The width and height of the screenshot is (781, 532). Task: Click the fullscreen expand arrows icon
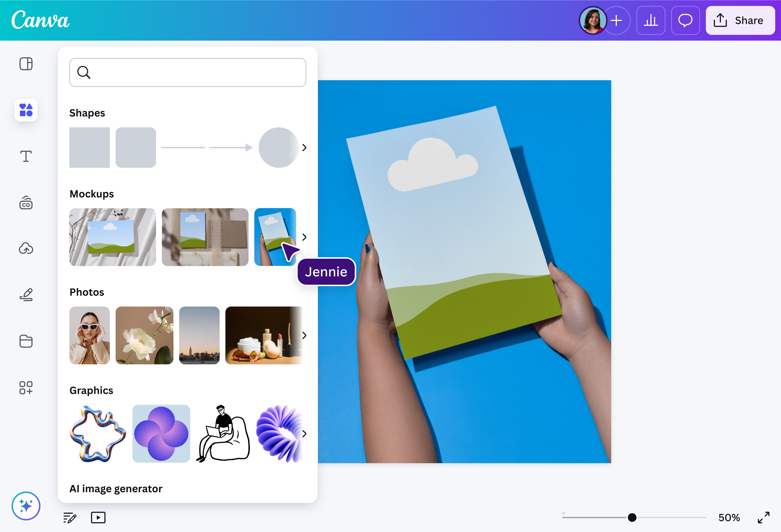coord(763,518)
